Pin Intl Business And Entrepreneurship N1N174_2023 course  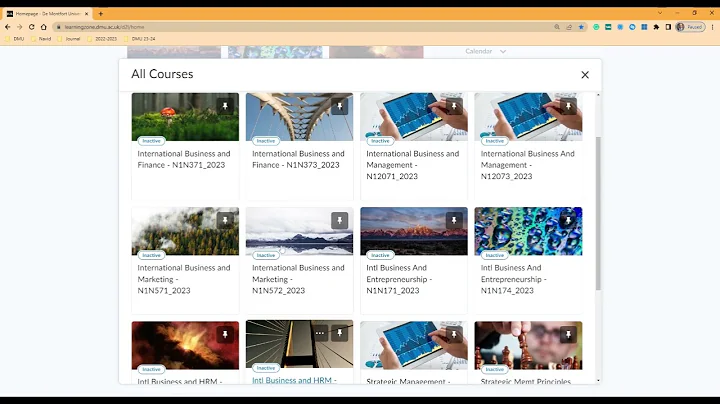pos(568,220)
